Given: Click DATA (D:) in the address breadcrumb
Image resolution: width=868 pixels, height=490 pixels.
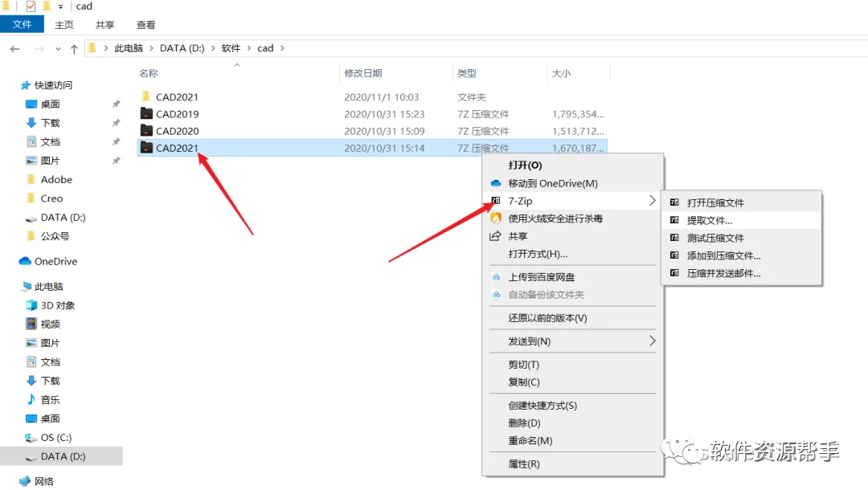Looking at the screenshot, I should pos(182,48).
